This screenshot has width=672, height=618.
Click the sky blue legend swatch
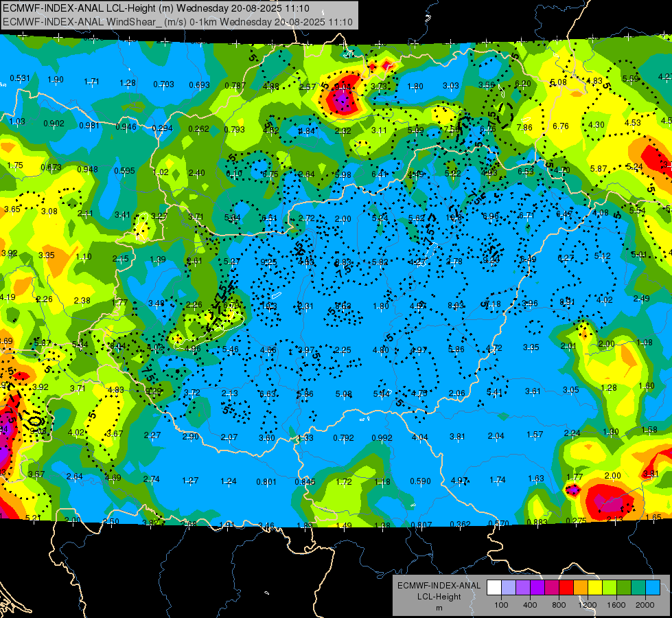coord(652,588)
